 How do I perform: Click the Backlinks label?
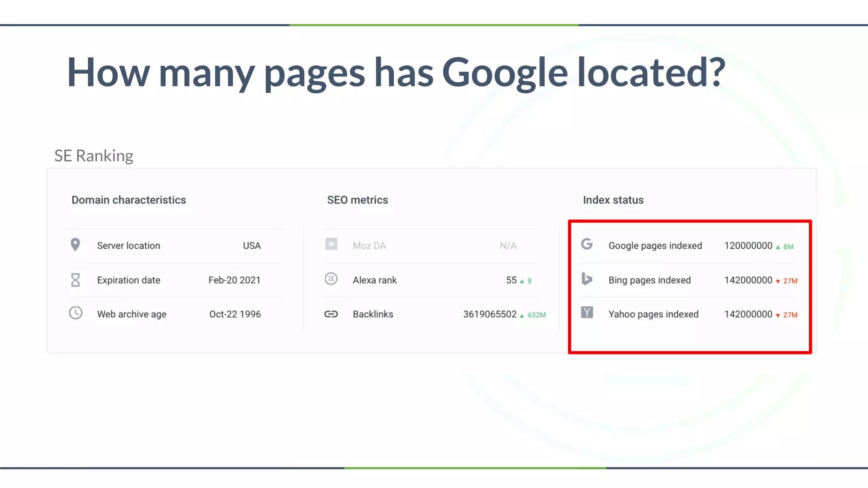373,314
